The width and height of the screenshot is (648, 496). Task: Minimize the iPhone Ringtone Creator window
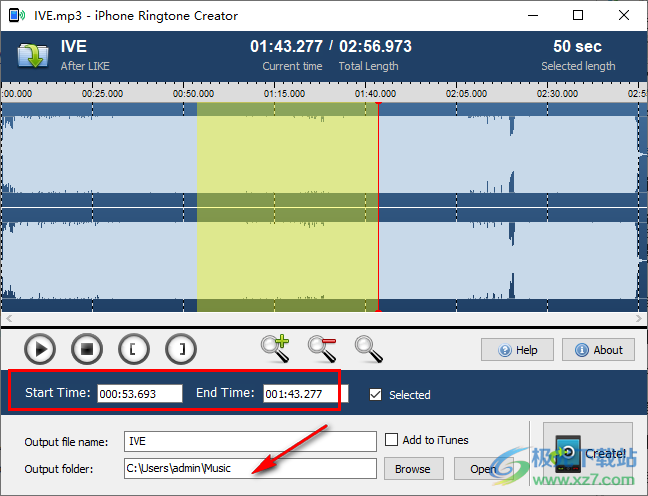(x=533, y=16)
